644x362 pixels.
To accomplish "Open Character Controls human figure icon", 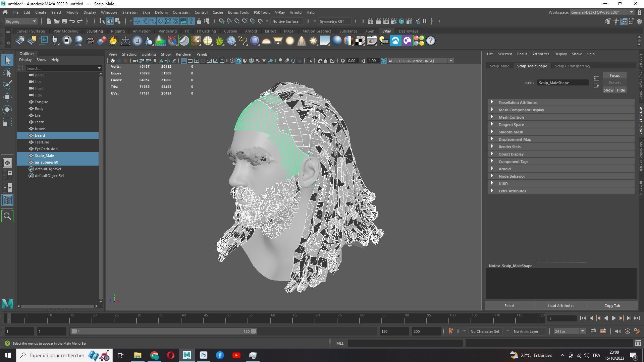I will 616,21.
